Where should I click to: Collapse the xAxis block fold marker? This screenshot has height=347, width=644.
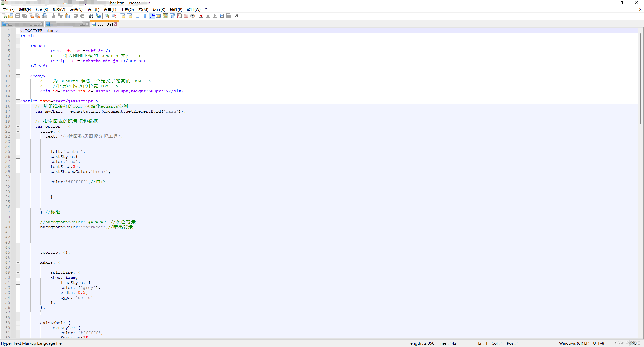click(x=18, y=262)
